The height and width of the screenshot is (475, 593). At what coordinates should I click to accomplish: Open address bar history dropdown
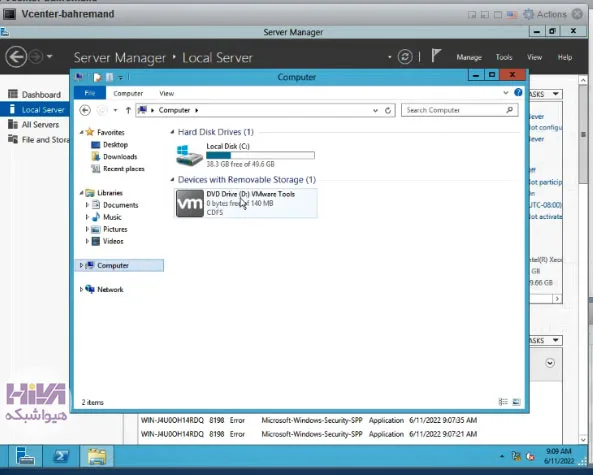coord(375,110)
